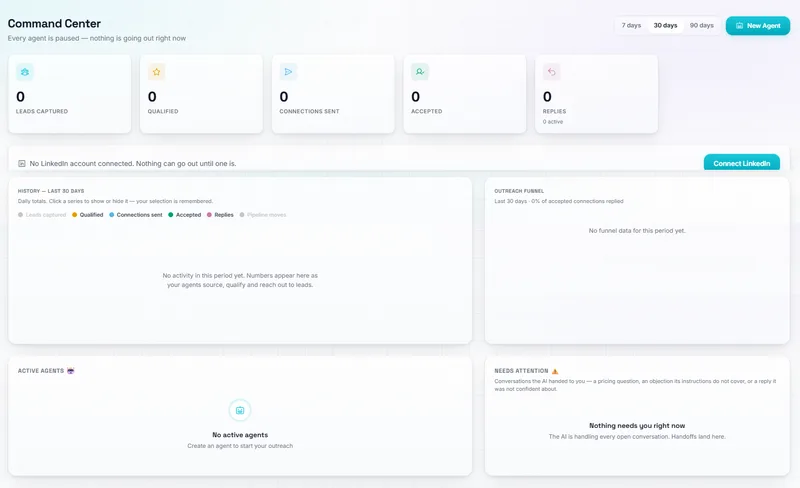Click Connect LinkedIn button

coord(741,162)
